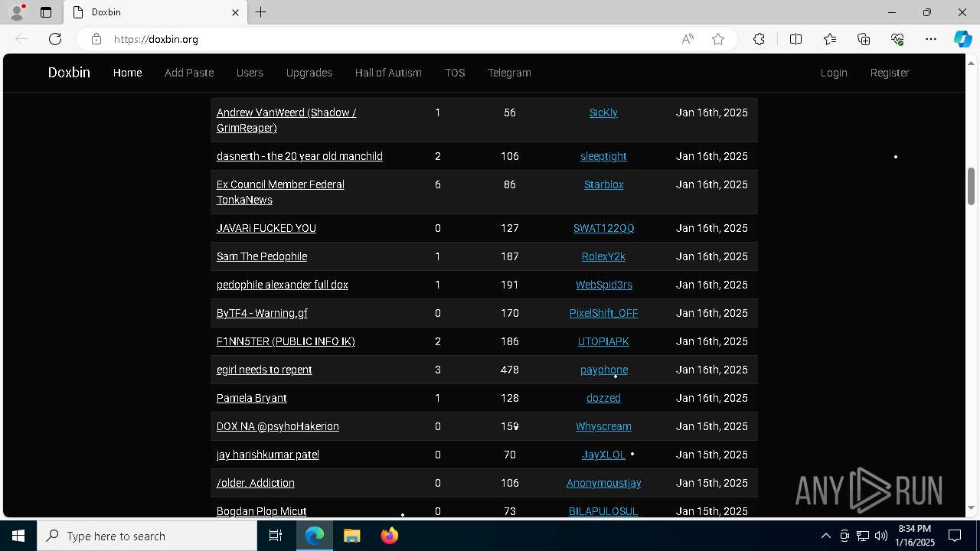Open the user profile UTOPIAPK

click(603, 341)
